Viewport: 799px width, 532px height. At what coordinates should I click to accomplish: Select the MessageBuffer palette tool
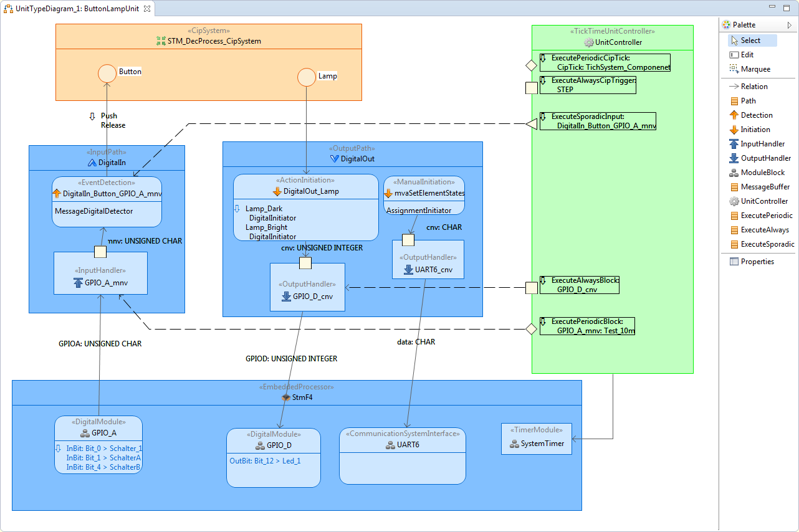click(x=764, y=187)
